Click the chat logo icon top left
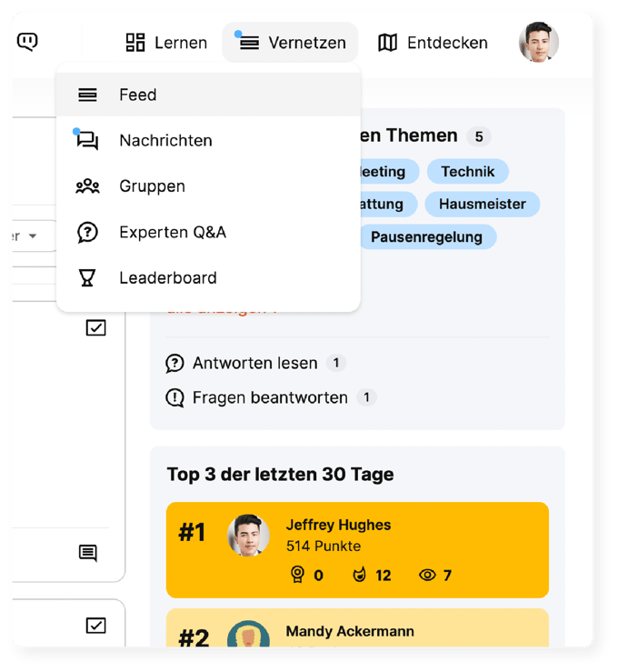618x672 pixels. click(x=28, y=41)
